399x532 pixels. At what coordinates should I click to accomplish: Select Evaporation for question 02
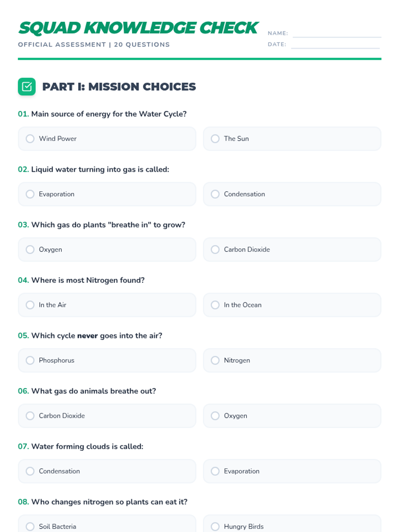(30, 194)
